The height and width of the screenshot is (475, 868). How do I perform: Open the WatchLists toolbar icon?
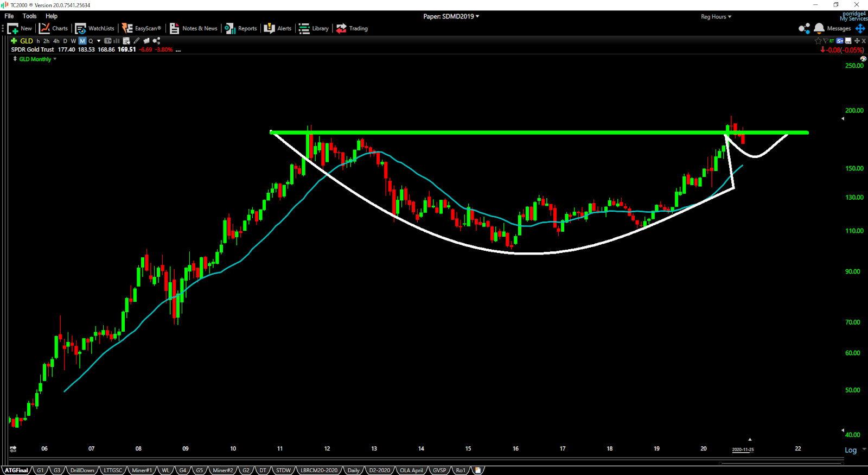(94, 28)
